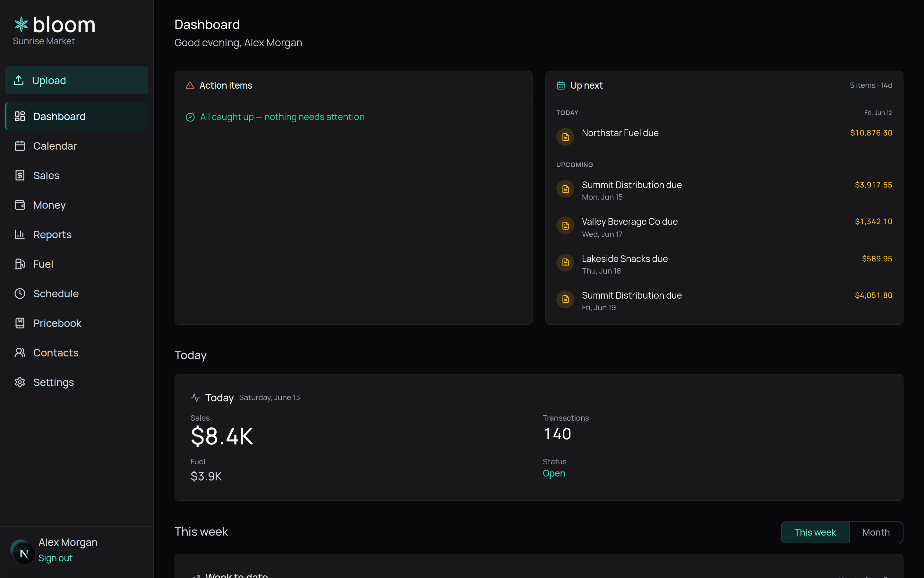The height and width of the screenshot is (578, 924).
Task: Open Summit Distribution due Fri, Jun 19
Action: [x=724, y=301]
